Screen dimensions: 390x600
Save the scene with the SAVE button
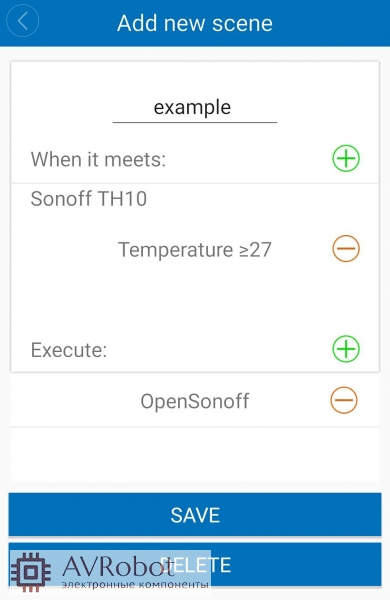(x=195, y=514)
